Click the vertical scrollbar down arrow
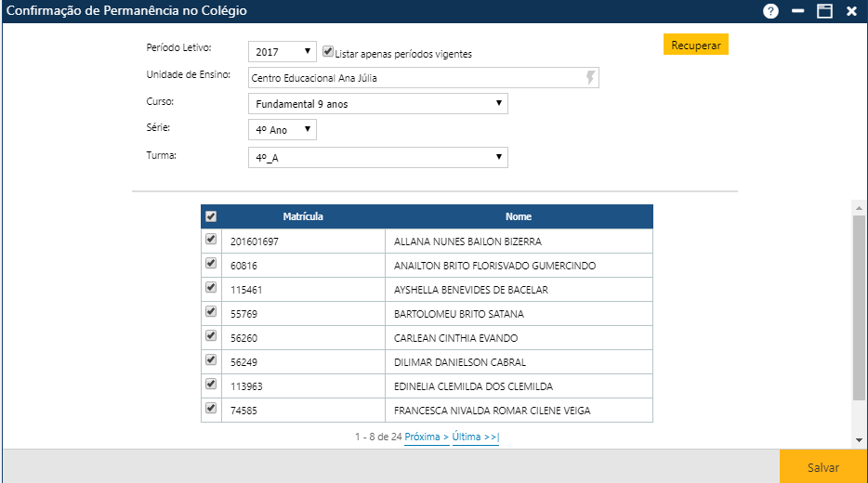Viewport: 868px width, 483px height. click(x=859, y=439)
